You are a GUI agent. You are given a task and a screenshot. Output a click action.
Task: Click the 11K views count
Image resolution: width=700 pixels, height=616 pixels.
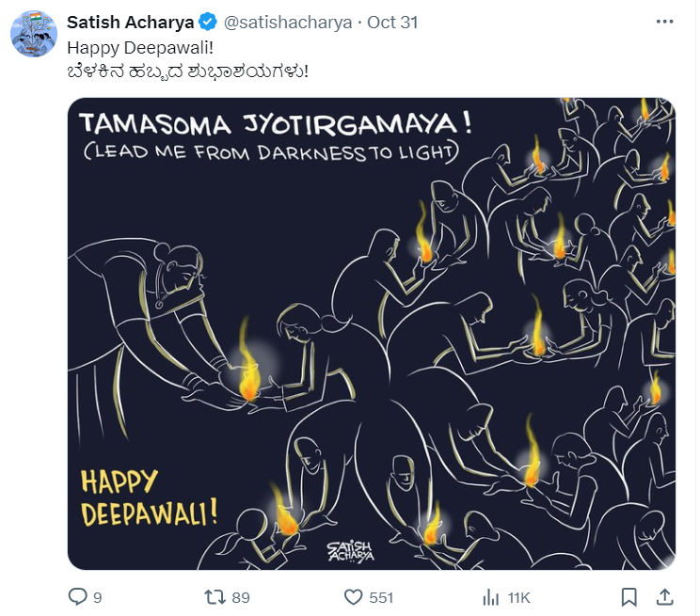(x=518, y=598)
